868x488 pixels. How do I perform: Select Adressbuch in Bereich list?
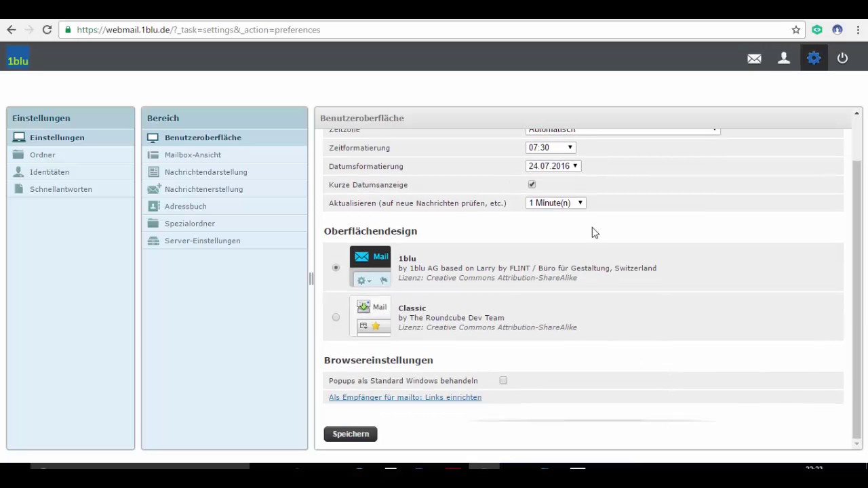click(x=224, y=206)
